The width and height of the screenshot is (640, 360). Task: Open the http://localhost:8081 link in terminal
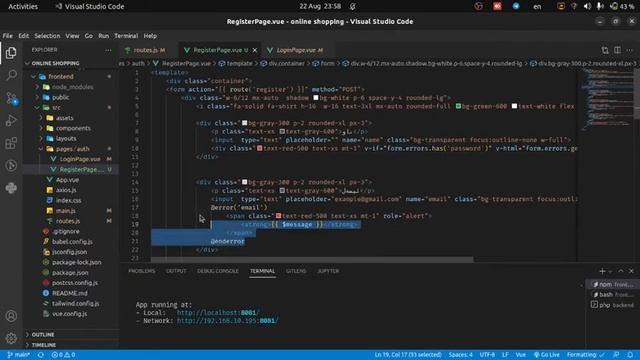[218, 313]
